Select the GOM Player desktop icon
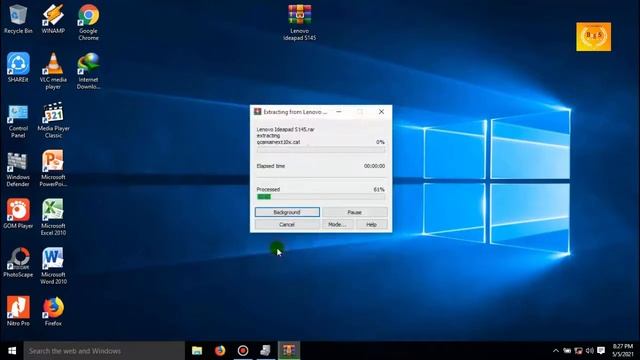The width and height of the screenshot is (640, 360). (18, 214)
